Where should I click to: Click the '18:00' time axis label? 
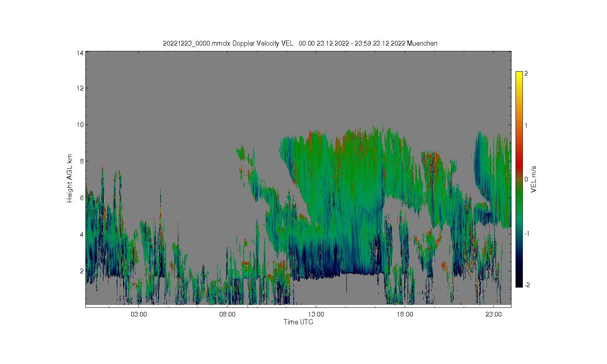click(x=405, y=314)
